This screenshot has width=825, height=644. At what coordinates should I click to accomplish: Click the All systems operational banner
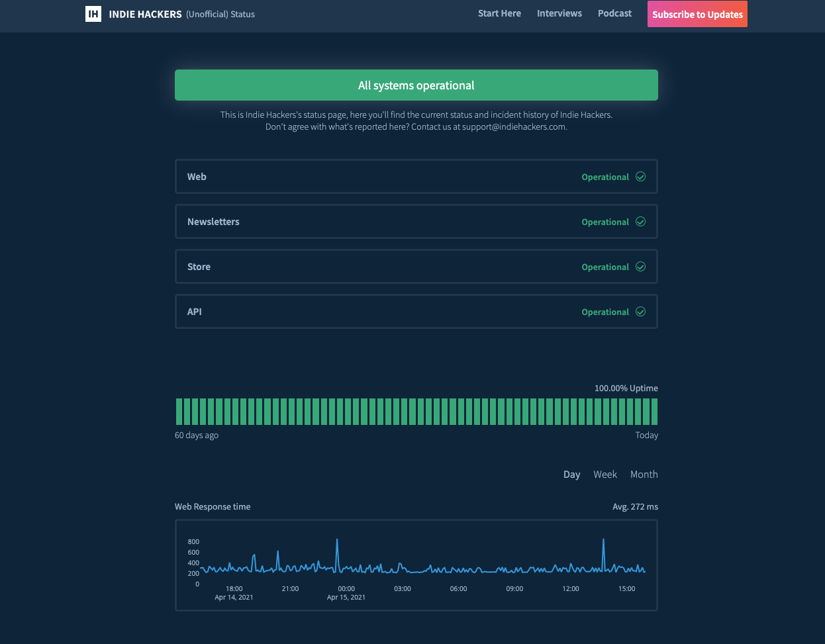point(416,85)
